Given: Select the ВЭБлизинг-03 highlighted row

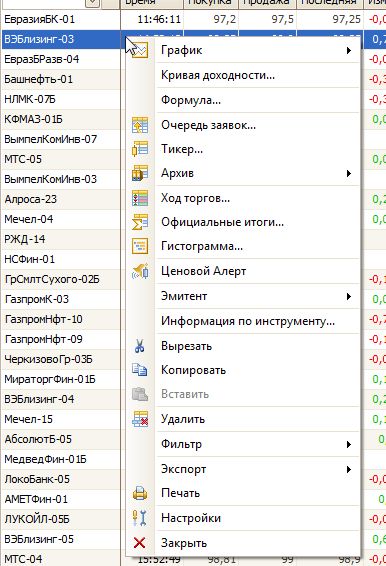Looking at the screenshot, I should 61,39.
